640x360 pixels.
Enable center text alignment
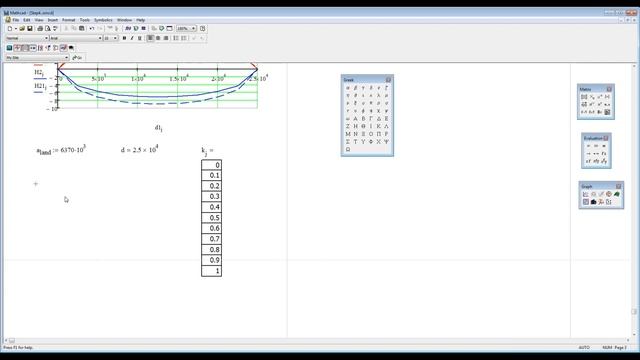click(158, 38)
